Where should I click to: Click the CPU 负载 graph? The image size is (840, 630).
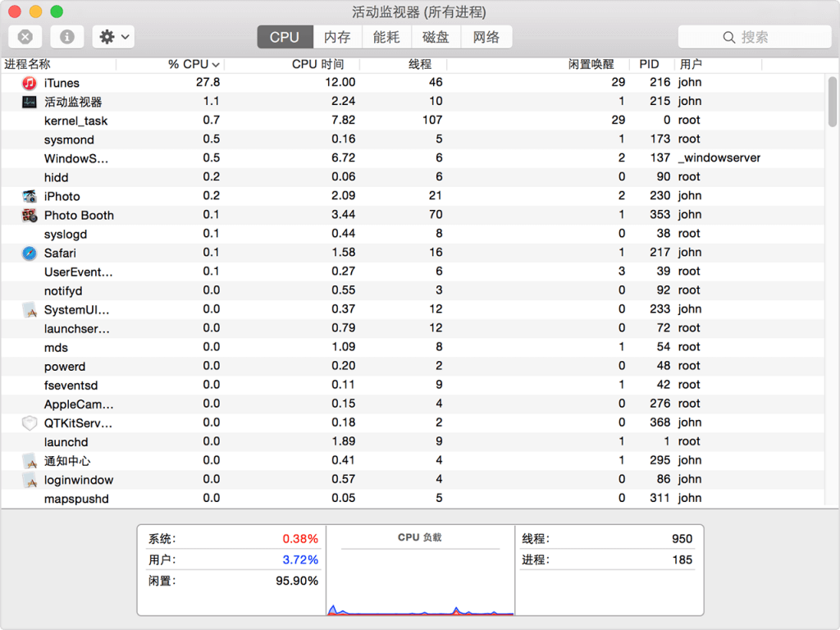pos(420,582)
